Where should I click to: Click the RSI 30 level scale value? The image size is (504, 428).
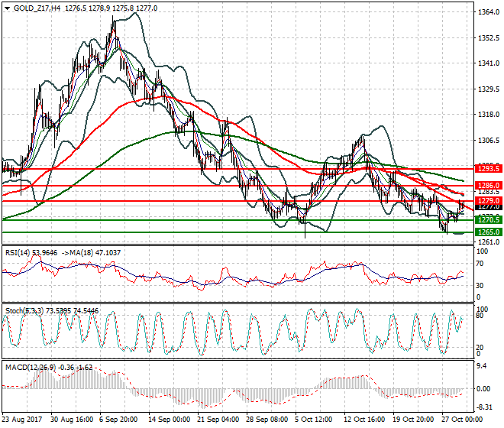480,285
